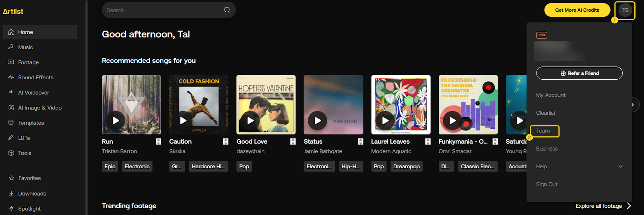Click the search magnifier icon

tap(227, 10)
